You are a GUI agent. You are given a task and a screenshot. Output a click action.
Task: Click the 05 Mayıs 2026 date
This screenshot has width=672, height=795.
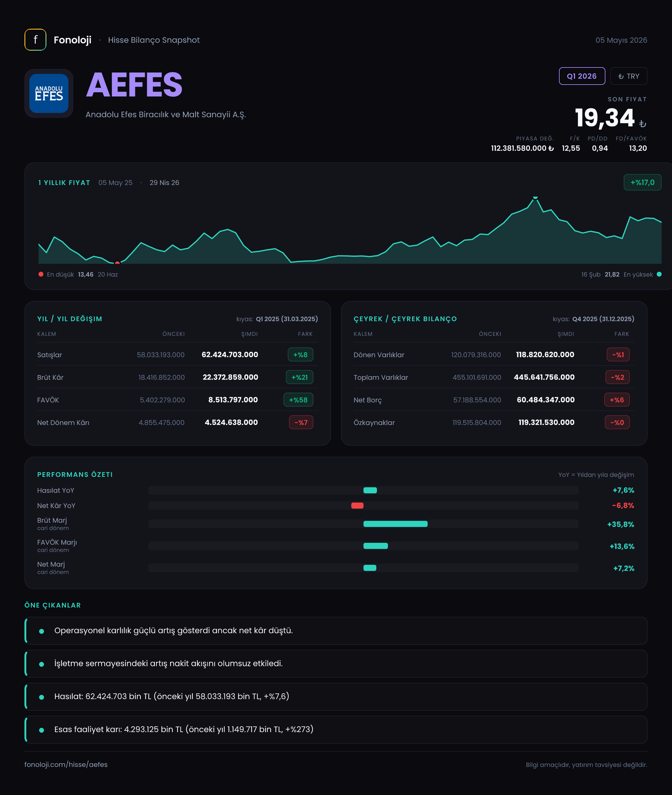tap(621, 40)
